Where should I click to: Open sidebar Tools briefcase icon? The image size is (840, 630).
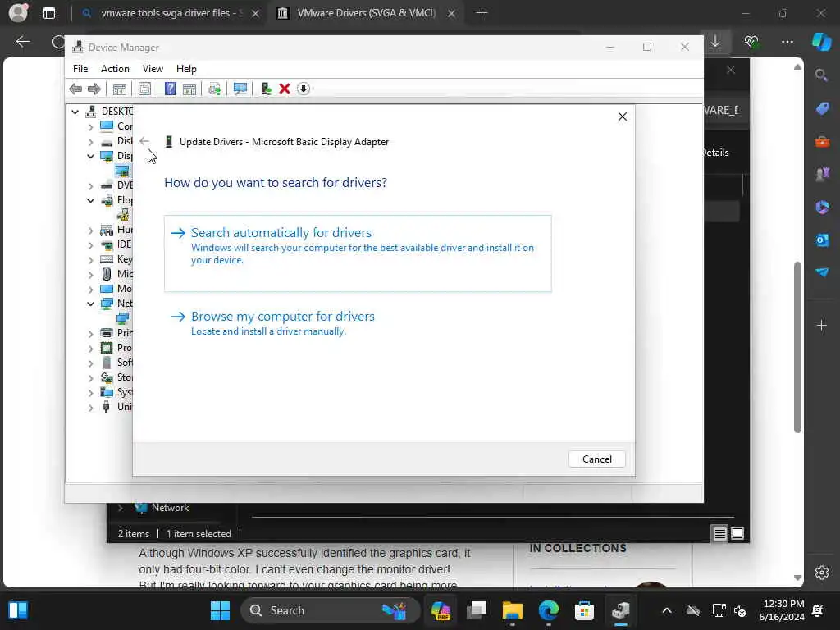822,142
